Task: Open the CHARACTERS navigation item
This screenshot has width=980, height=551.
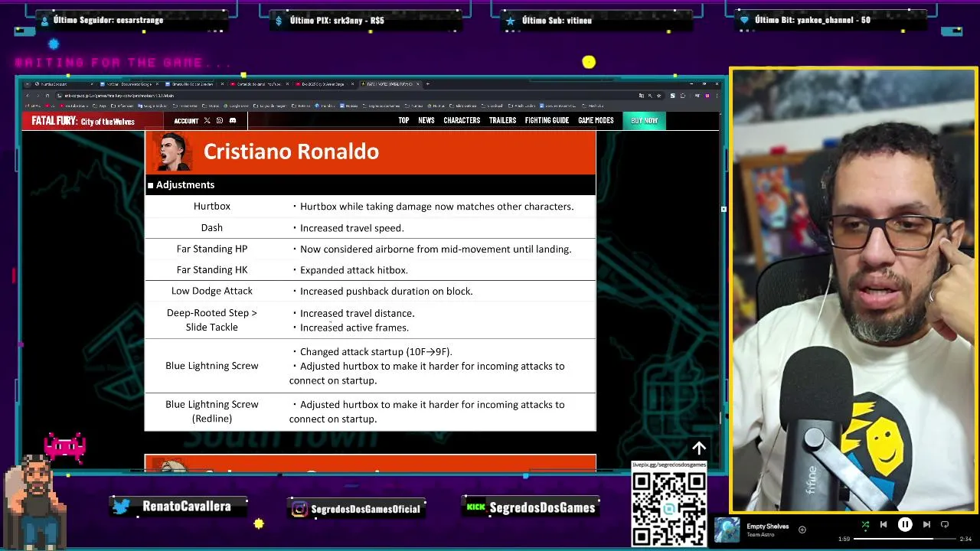Action: click(462, 121)
